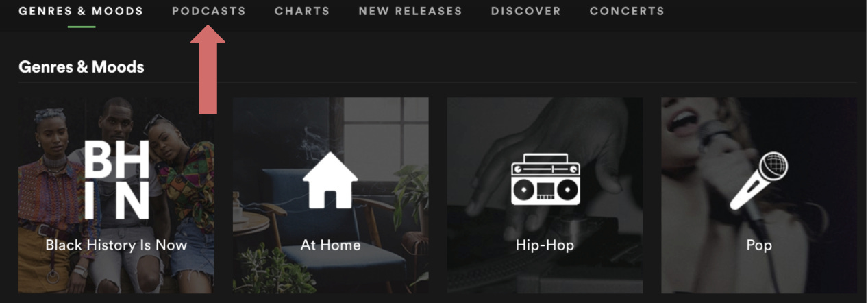Open the Black History Is Now label

(x=116, y=245)
